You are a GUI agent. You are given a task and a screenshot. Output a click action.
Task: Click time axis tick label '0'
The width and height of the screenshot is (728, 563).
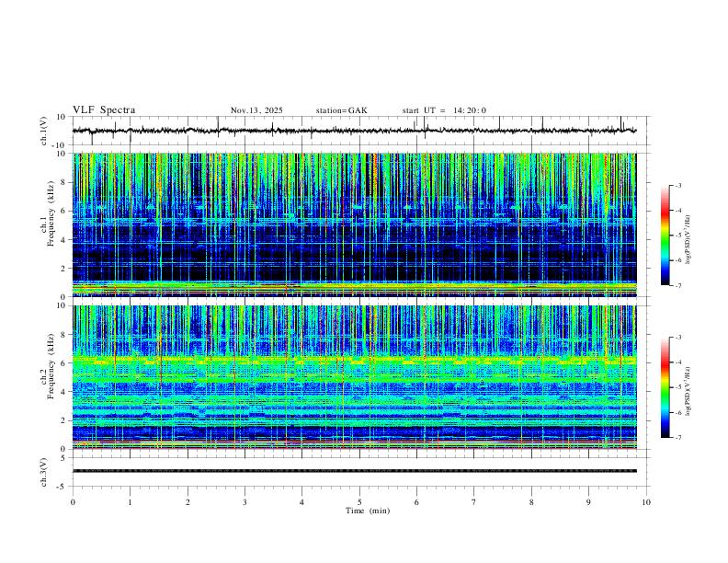click(73, 502)
